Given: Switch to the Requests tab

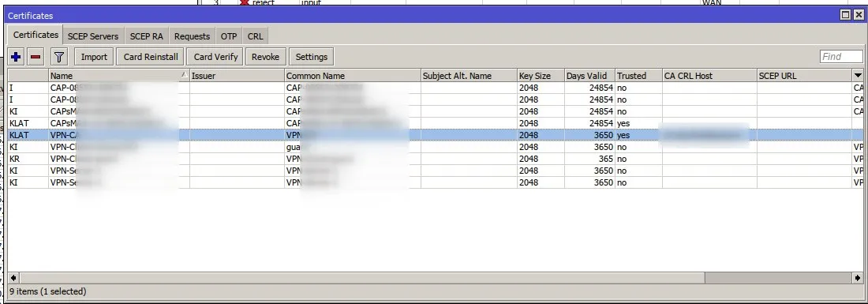Looking at the screenshot, I should 192,36.
